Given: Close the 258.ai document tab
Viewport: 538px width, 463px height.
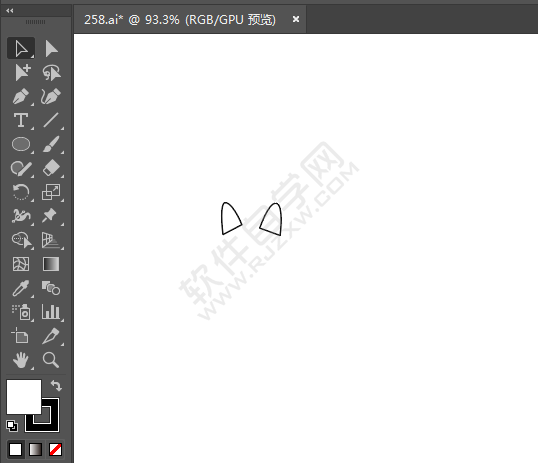Looking at the screenshot, I should point(296,19).
